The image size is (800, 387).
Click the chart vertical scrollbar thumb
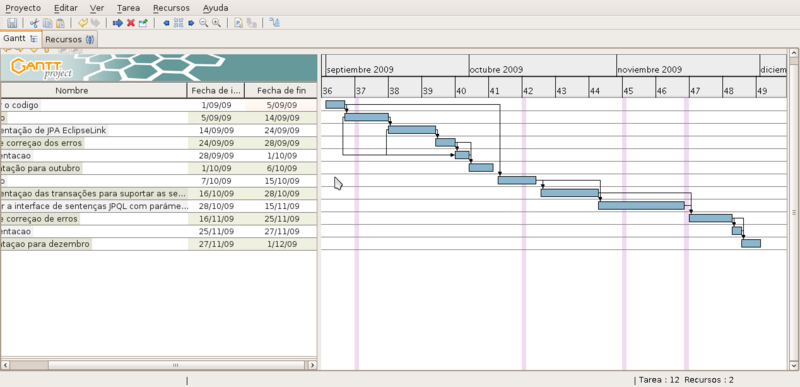coord(794,212)
